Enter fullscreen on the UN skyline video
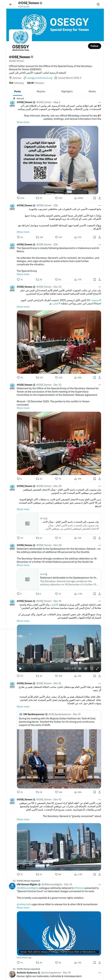110x980 pixels. (x=97, y=668)
